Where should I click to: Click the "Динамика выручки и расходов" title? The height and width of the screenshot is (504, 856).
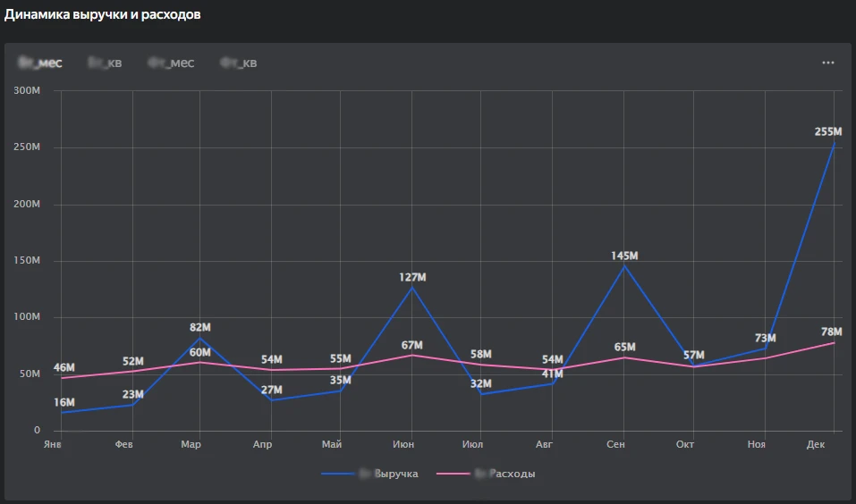click(103, 15)
